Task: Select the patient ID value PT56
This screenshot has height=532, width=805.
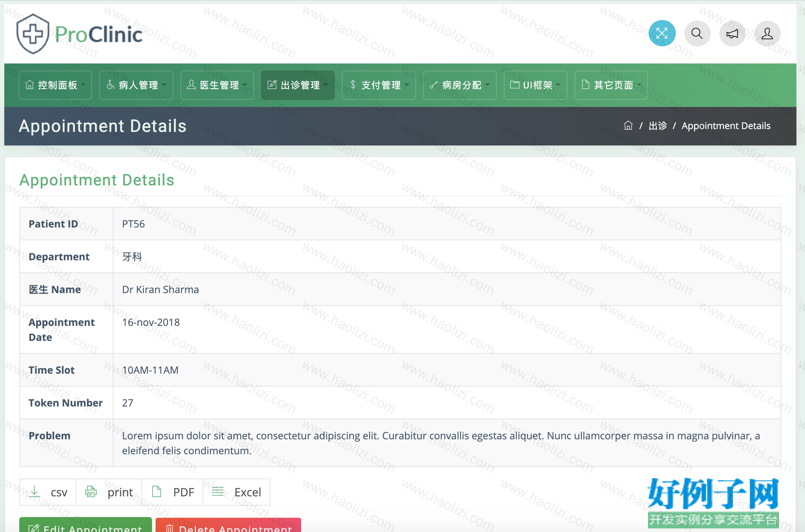Action: point(133,224)
